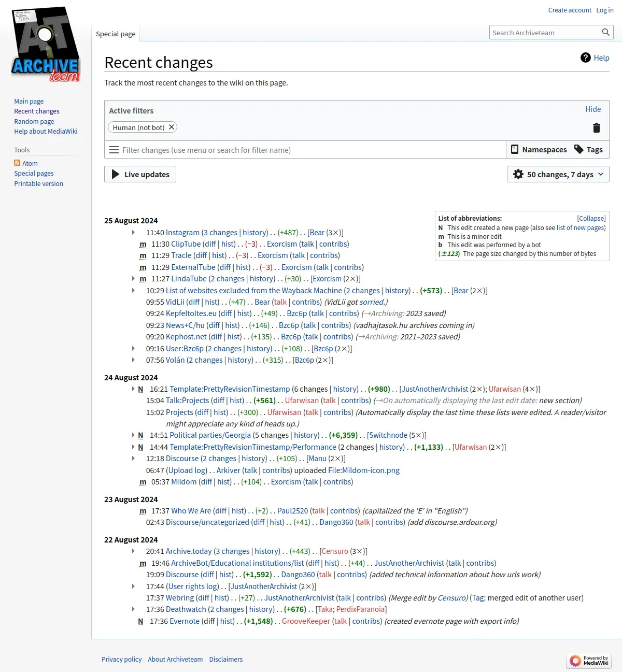Expand Archive.today changes group
The height and width of the screenshot is (672, 622).
(x=133, y=551)
